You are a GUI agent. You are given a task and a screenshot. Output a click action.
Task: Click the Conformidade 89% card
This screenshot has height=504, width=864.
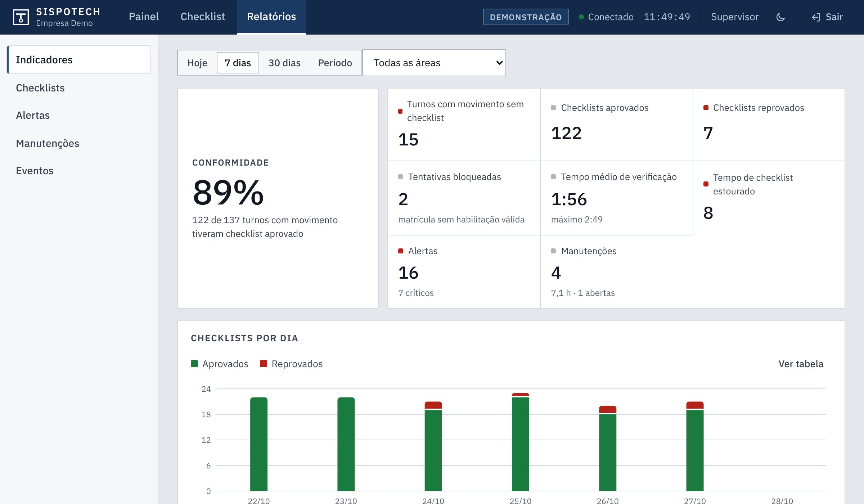(x=278, y=198)
